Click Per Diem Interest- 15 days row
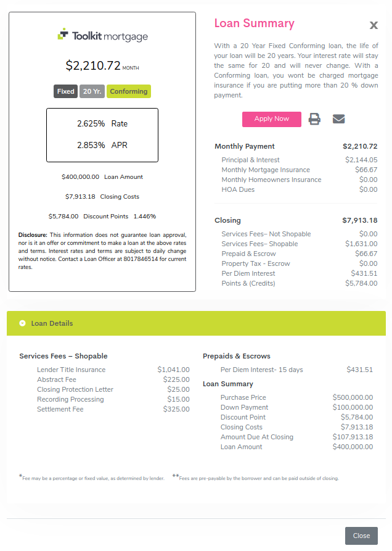The image size is (392, 551). (x=296, y=370)
